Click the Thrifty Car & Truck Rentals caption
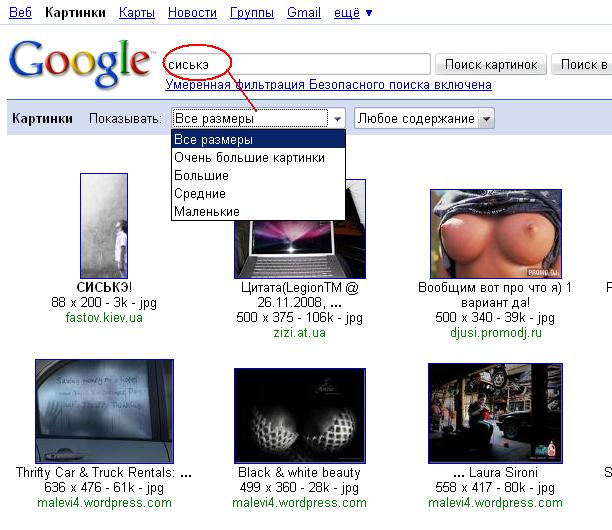This screenshot has width=612, height=530. (104, 473)
